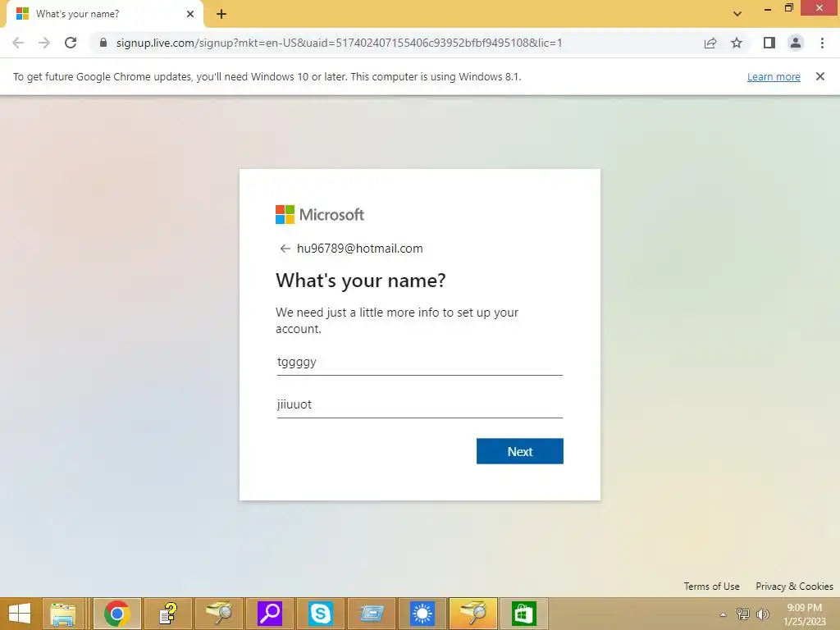Click the volume speaker tray icon
Viewport: 840px width, 630px height.
(762, 614)
